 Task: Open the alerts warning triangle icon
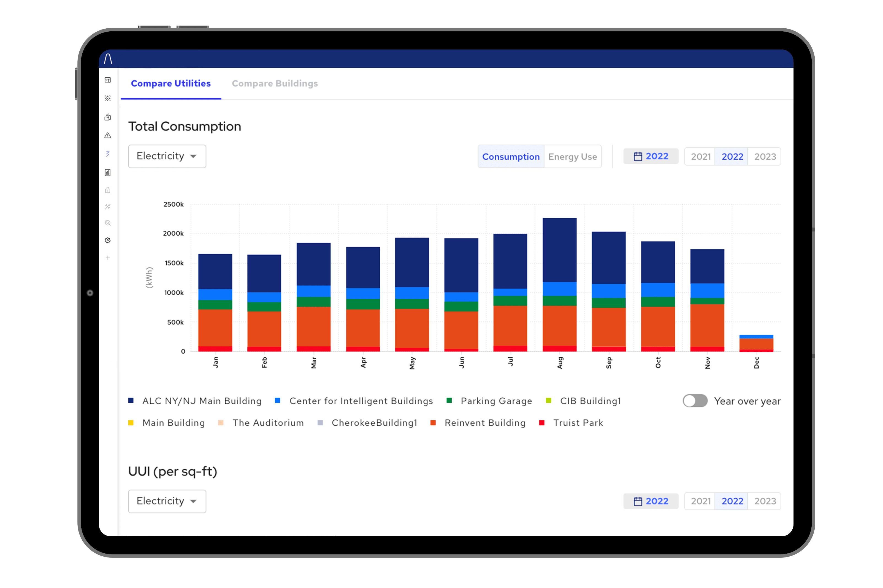(108, 135)
